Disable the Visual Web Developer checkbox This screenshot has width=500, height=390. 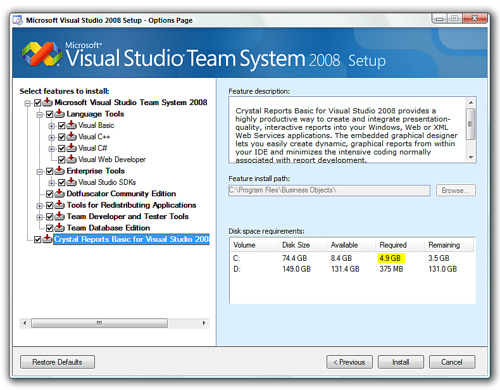61,160
